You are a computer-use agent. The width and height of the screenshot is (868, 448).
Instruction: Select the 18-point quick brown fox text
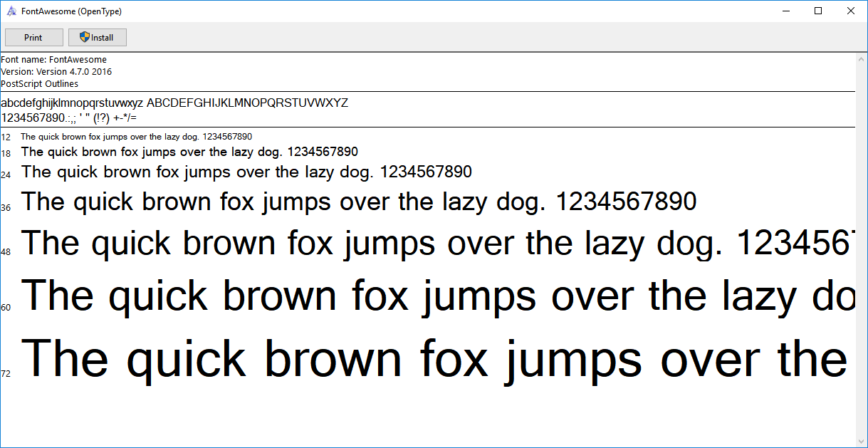coord(189,152)
